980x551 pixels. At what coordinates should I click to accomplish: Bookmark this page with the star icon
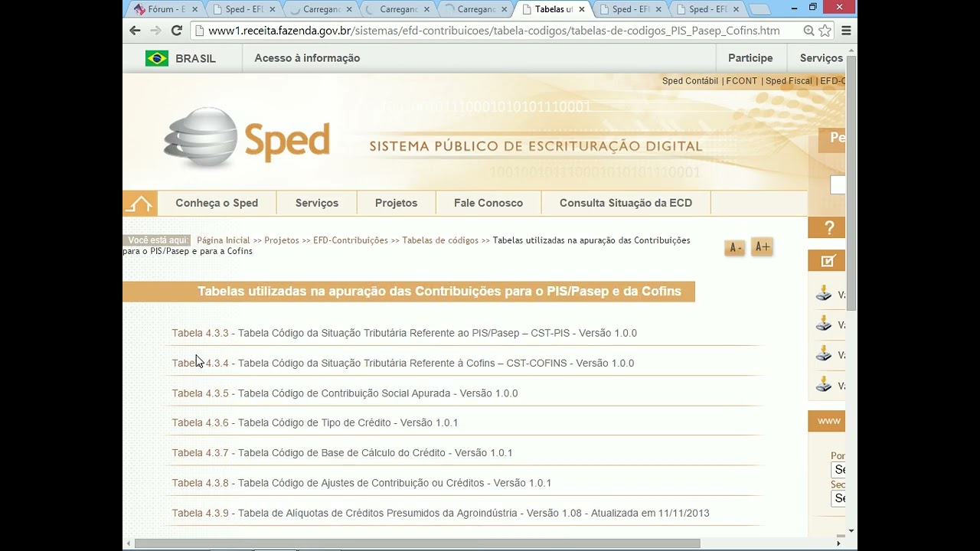point(825,31)
